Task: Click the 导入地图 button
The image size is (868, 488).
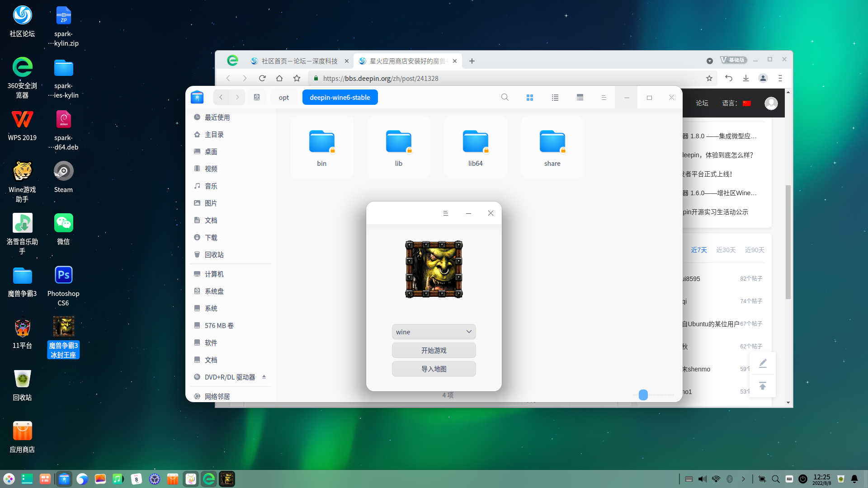Action: click(434, 369)
